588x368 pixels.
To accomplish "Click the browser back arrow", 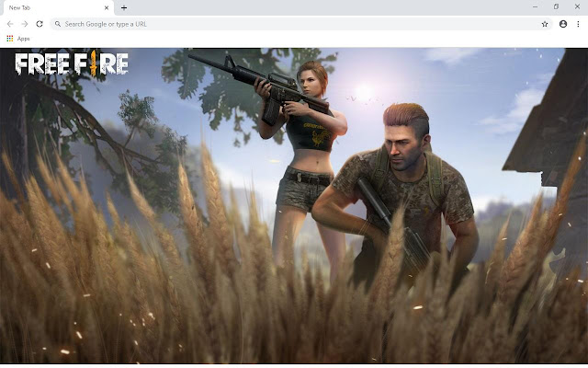I will click(10, 24).
